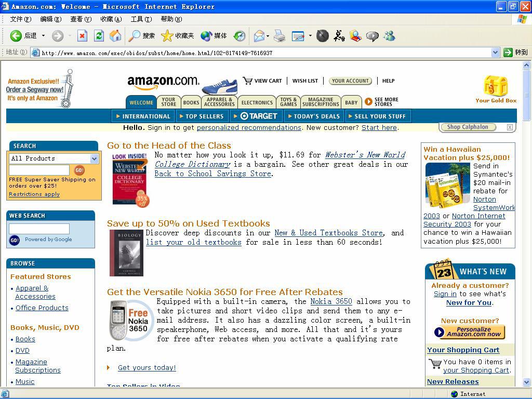This screenshot has height=399, width=532.
Task: Open the Mail button dropdown arrow
Action: tap(268, 36)
